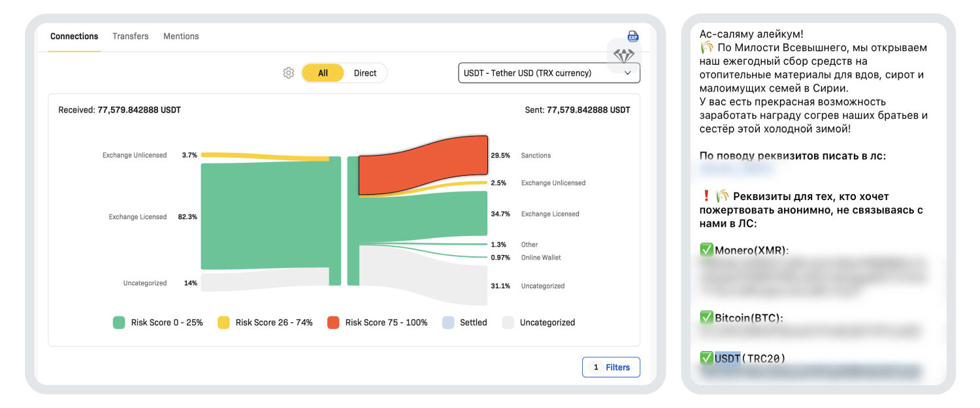
Task: Click the red Risk Score 75 - 100% legend square
Action: [x=333, y=322]
